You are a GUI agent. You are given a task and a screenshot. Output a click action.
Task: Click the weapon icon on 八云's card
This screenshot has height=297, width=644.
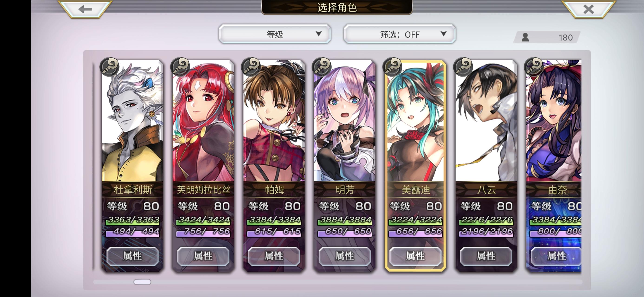coord(463,67)
